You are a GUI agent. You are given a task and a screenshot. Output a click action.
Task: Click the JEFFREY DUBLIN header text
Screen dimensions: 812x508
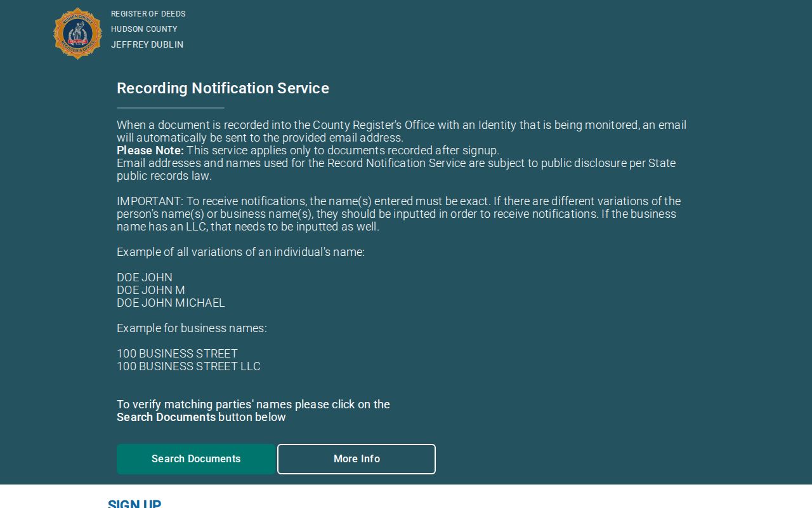point(147,44)
